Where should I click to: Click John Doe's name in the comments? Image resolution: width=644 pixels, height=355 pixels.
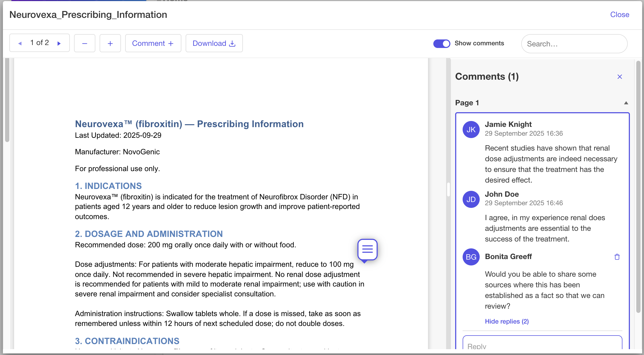coord(502,194)
